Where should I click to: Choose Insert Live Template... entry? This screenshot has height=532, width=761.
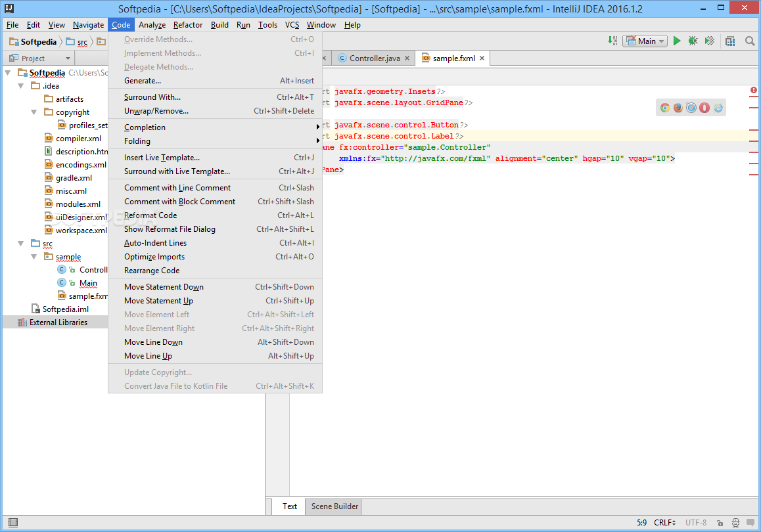(x=216, y=158)
